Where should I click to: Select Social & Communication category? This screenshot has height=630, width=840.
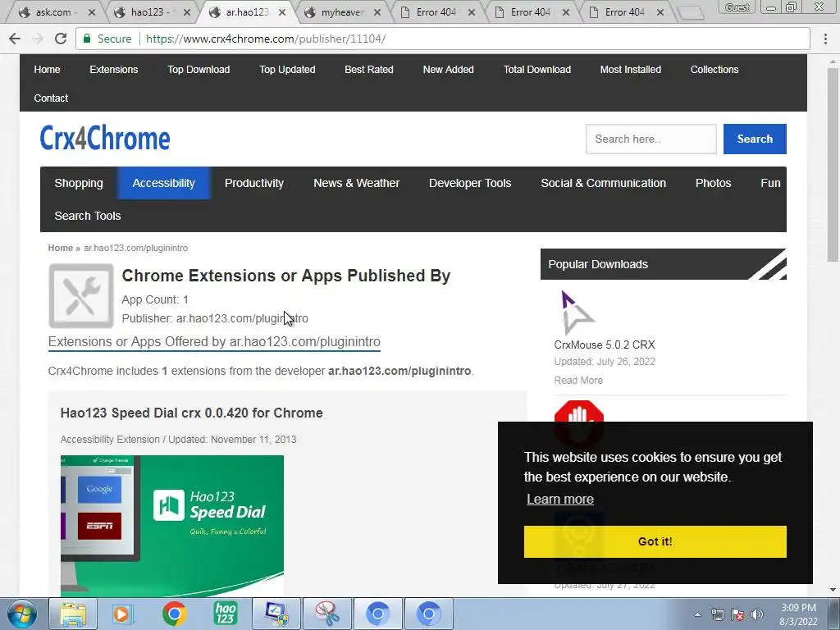603,183
